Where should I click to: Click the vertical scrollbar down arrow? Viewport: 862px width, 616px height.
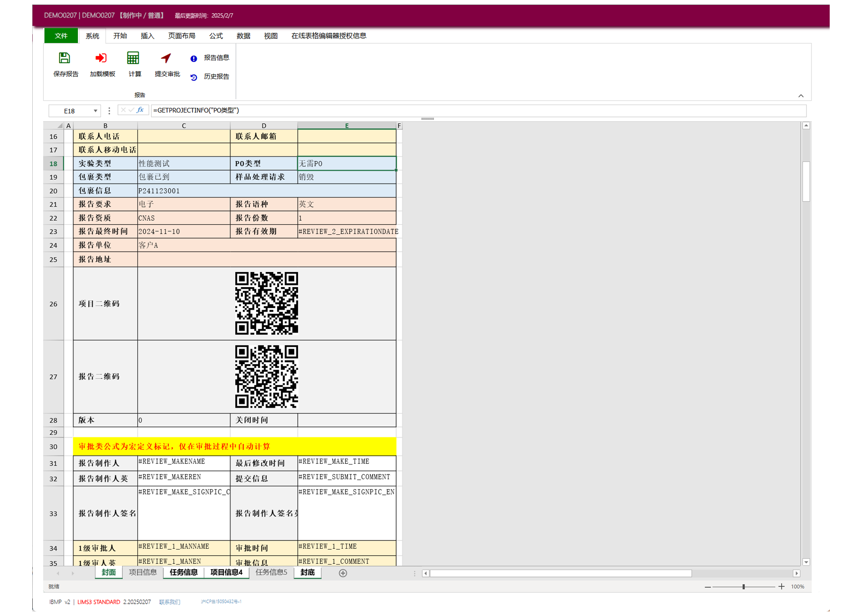pos(806,562)
